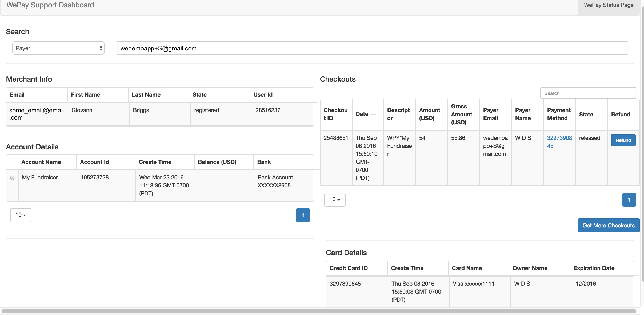Image resolution: width=644 pixels, height=315 pixels.
Task: Click the WePay Support Dashboard title
Action: click(50, 5)
